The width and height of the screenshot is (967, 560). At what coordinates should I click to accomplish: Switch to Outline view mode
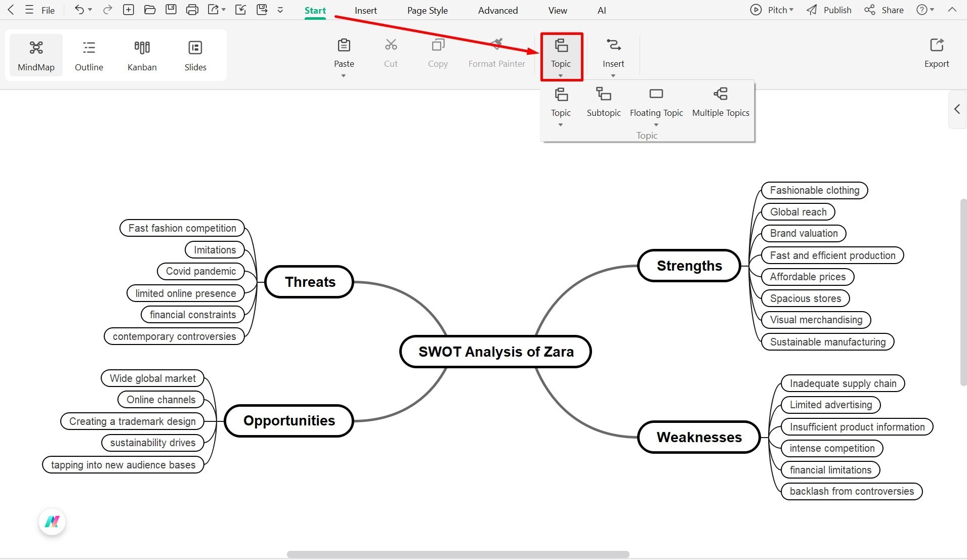point(89,55)
